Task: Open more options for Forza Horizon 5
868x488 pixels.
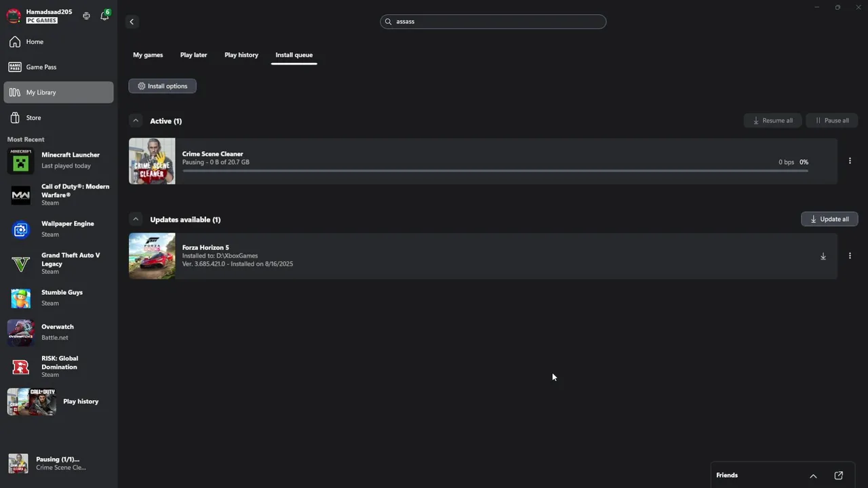Action: click(x=850, y=256)
